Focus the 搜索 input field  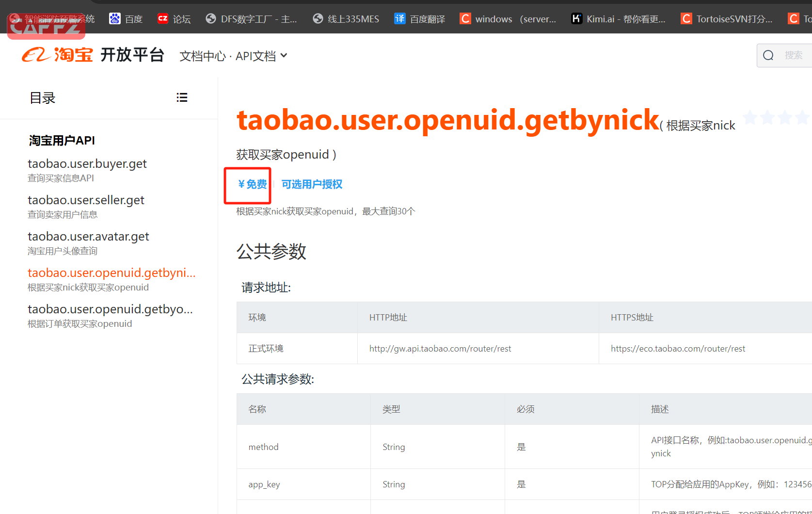click(795, 55)
